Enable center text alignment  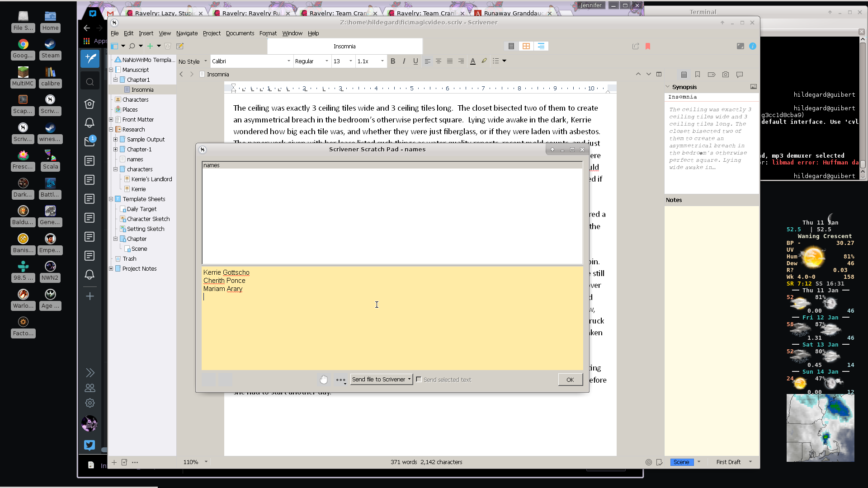click(x=439, y=61)
